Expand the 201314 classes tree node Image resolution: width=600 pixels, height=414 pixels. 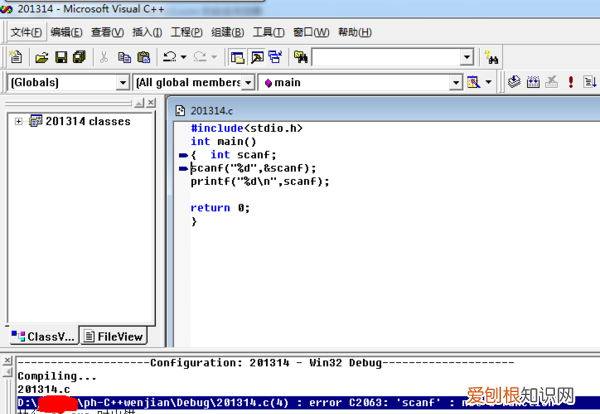point(18,122)
